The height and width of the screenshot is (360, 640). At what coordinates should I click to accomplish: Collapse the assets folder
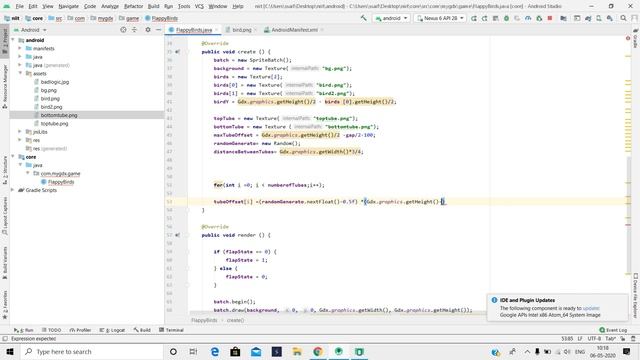click(20, 73)
